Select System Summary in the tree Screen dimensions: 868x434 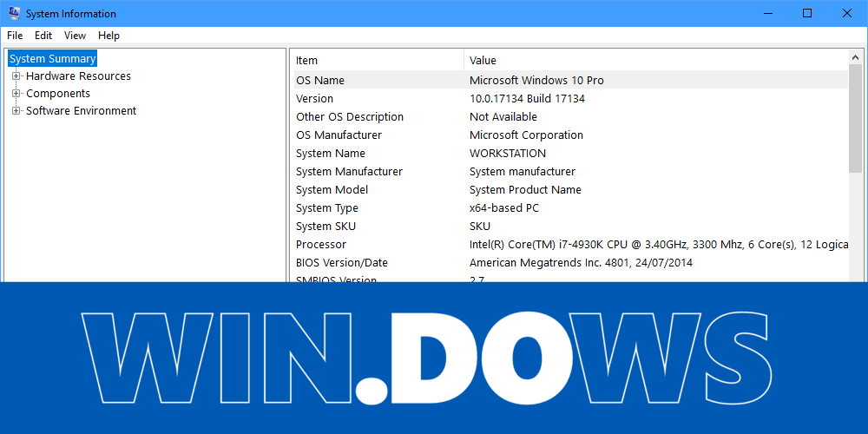(53, 59)
